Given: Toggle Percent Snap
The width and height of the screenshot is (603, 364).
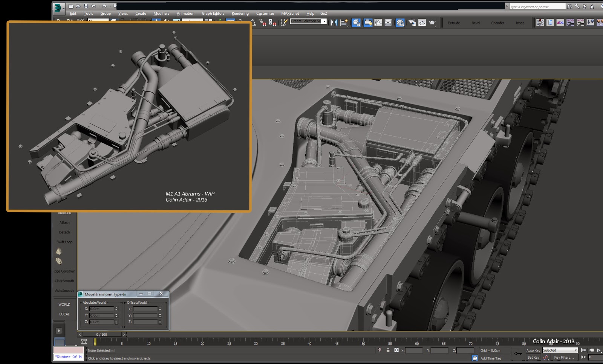Looking at the screenshot, I should pos(262,23).
